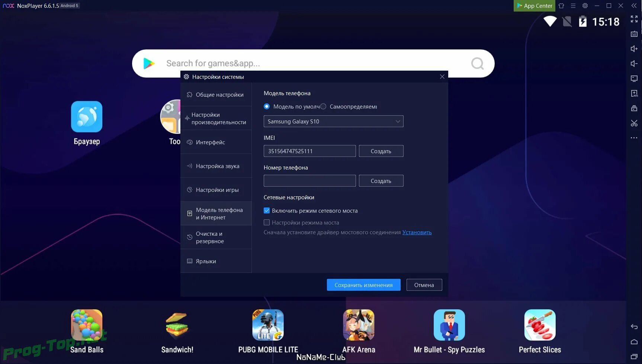This screenshot has width=642, height=364.
Task: Select the Модель по умолчанию radio button
Action: tap(267, 107)
